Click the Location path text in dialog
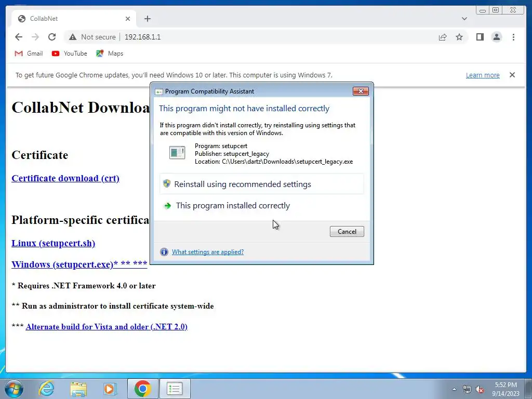Screen dimensions: 532x399 pos(274,162)
